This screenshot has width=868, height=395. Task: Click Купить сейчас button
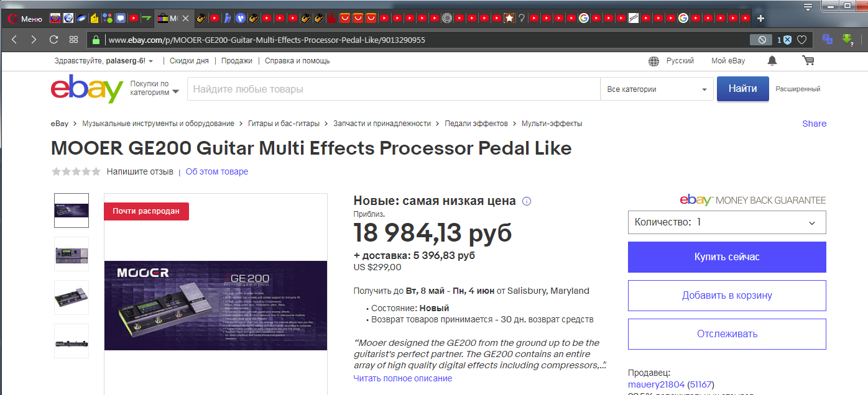[x=727, y=257]
